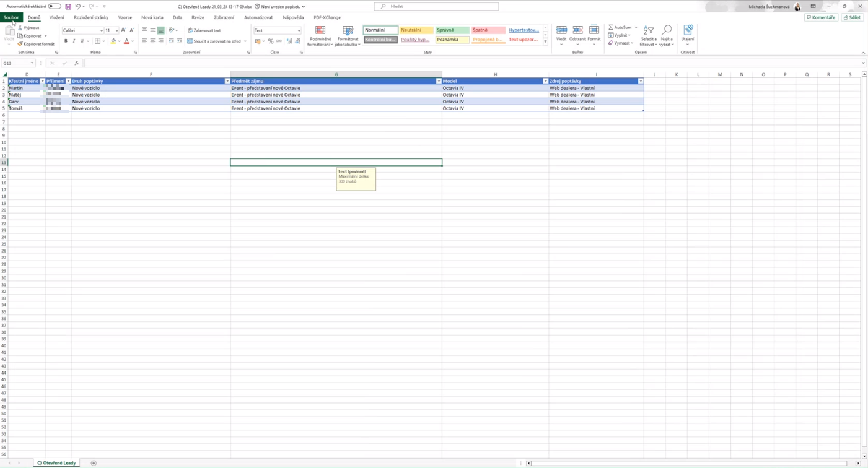Click Formátovat jako tabulku icon
Viewport: 868px width, 468px height.
[348, 30]
